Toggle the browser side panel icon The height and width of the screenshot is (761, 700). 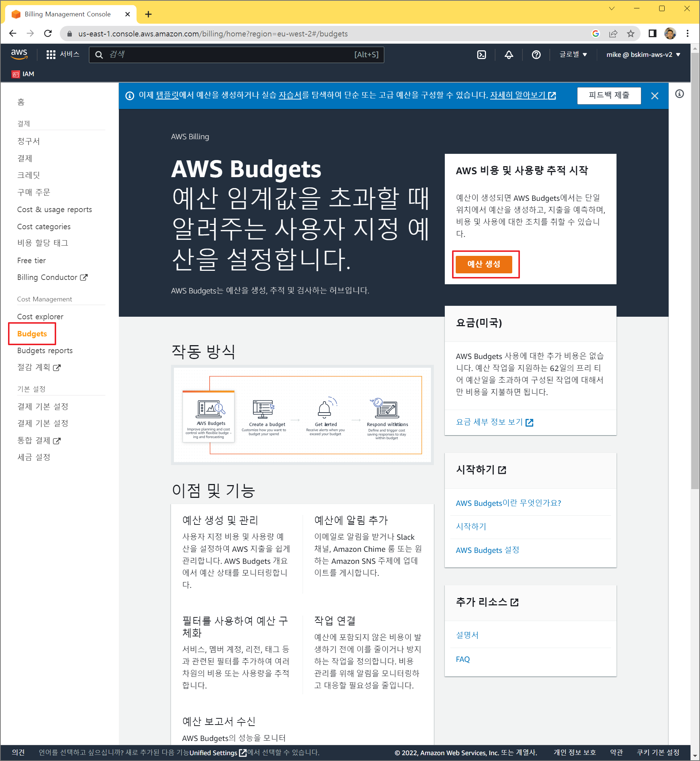pos(652,34)
